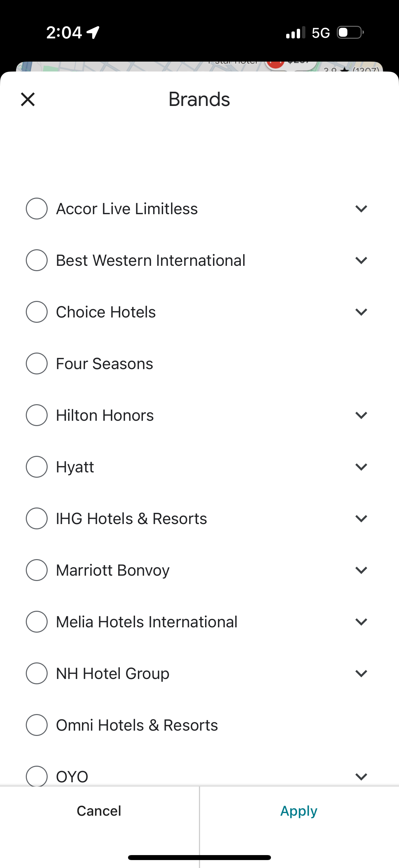Tap the Apply button
The height and width of the screenshot is (868, 399).
[x=299, y=811]
